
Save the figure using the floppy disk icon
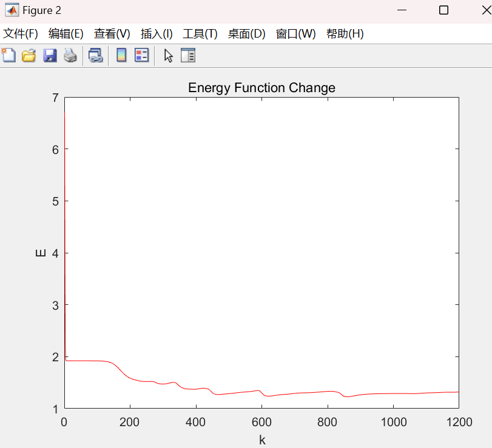50,56
